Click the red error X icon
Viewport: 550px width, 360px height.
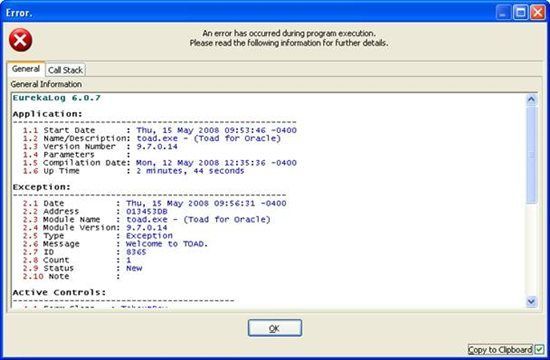(x=21, y=40)
